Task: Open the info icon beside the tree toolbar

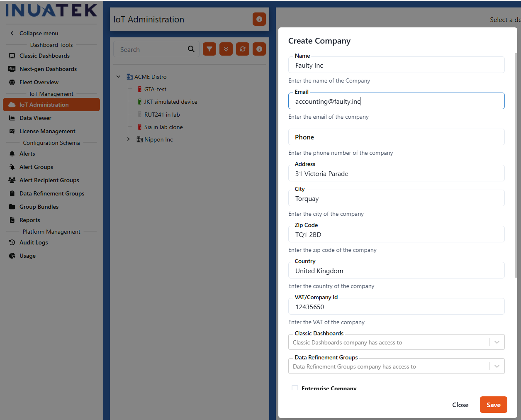Action: coord(259,49)
